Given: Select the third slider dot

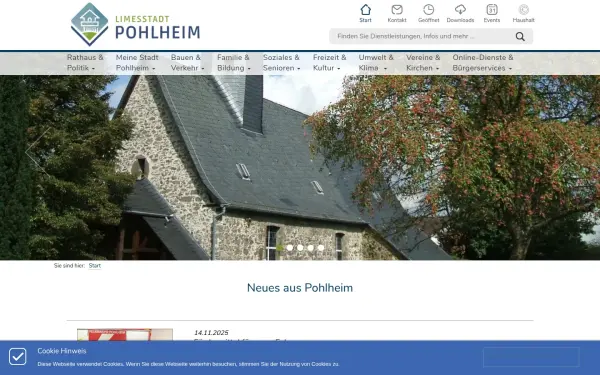Looking at the screenshot, I should pyautogui.click(x=300, y=248).
